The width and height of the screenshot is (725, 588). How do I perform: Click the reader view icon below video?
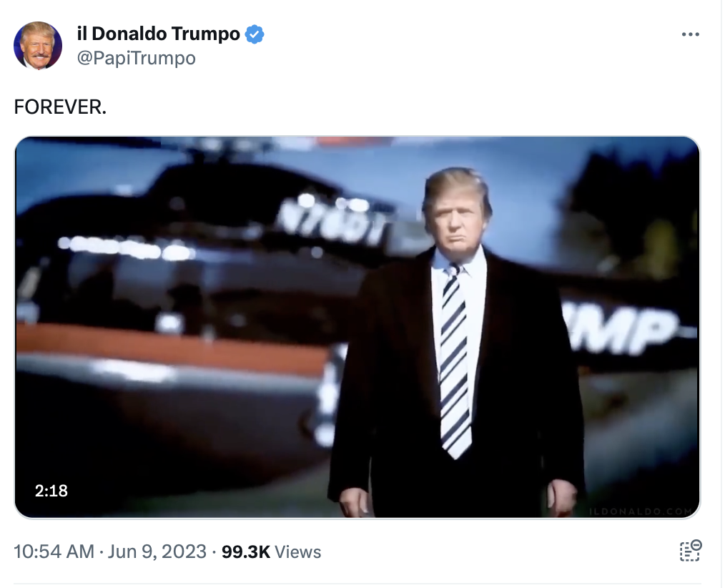coord(690,551)
